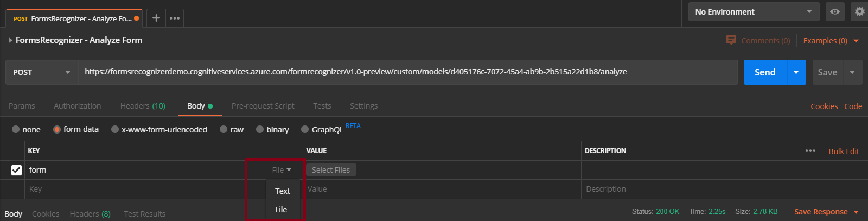
Task: Click the Select Files button
Action: pos(331,170)
